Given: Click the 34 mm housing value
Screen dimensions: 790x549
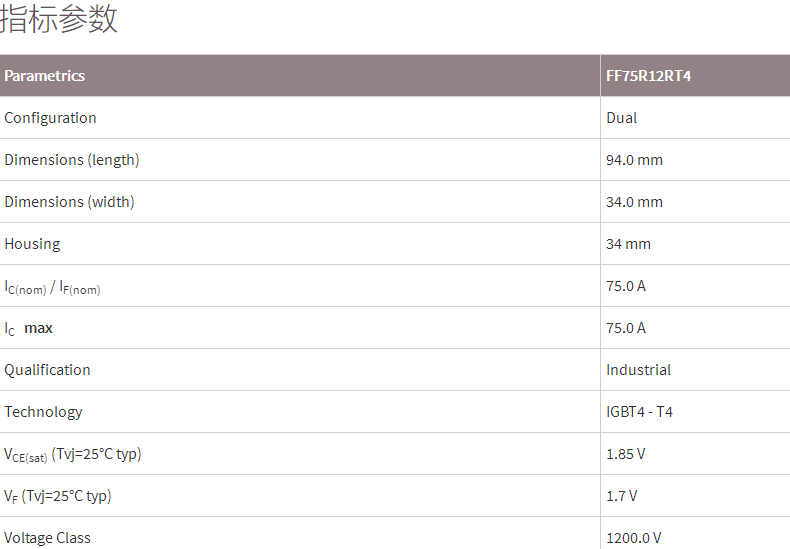Looking at the screenshot, I should coord(628,244).
